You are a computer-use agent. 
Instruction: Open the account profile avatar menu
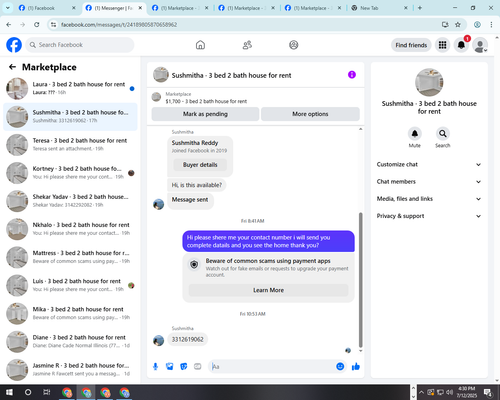(480, 45)
